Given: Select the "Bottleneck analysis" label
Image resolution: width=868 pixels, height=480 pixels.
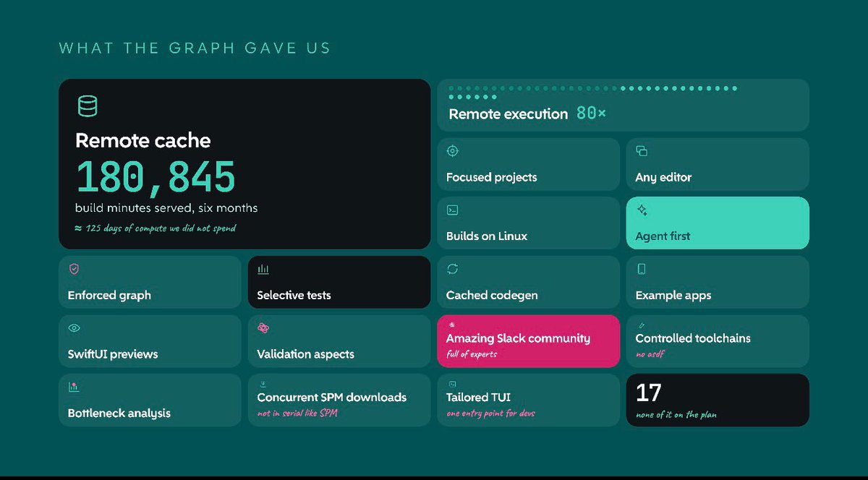Looking at the screenshot, I should [119, 413].
